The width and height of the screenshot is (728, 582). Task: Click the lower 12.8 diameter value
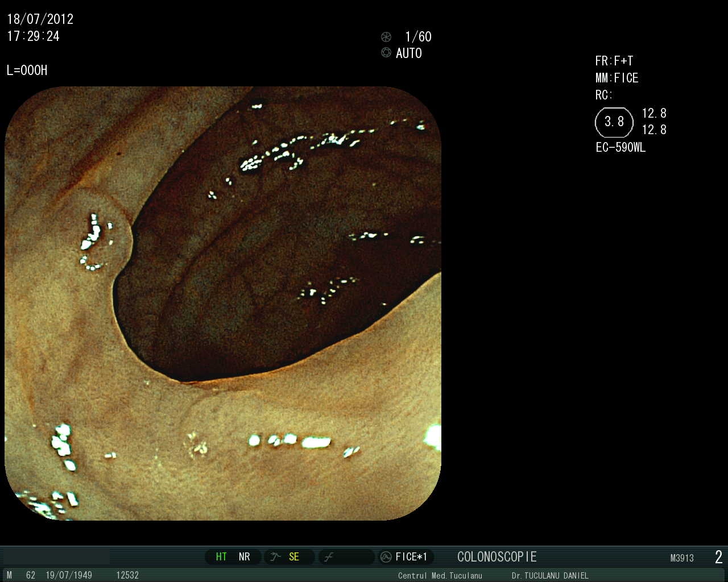654,130
